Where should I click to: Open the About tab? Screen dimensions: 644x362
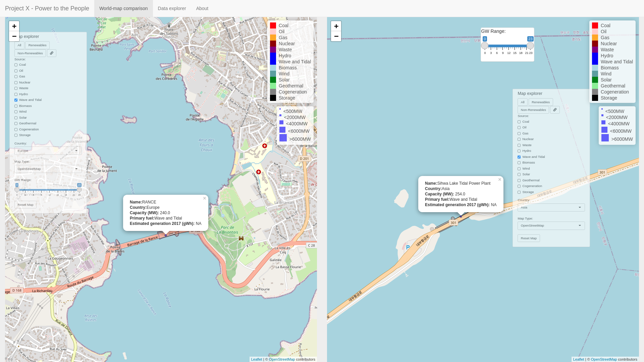[x=202, y=8]
